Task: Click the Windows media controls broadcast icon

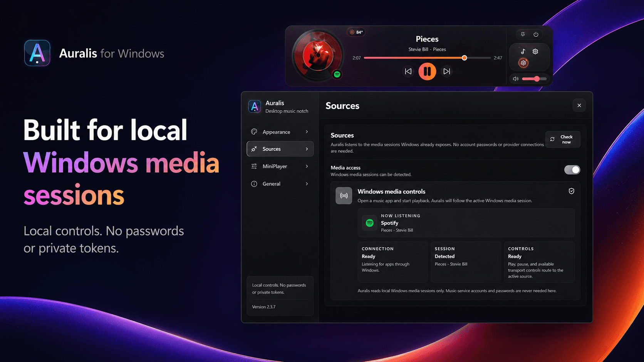Action: (x=344, y=195)
